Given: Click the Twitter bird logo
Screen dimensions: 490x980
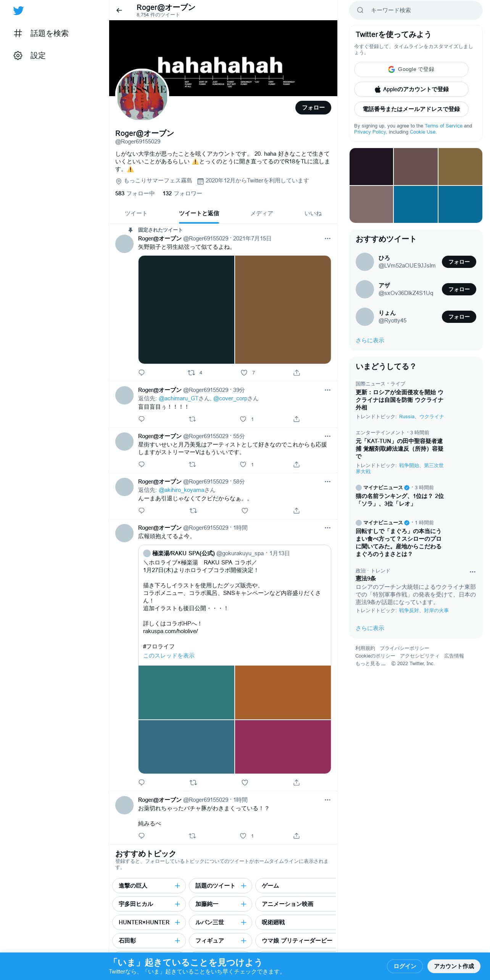Looking at the screenshot, I should 18,11.
